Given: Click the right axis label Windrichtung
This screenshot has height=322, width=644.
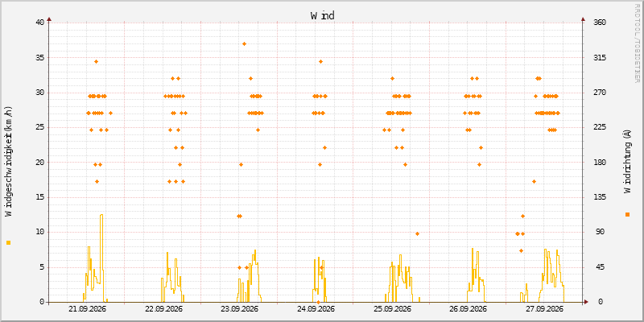Looking at the screenshot, I should coord(627,162).
